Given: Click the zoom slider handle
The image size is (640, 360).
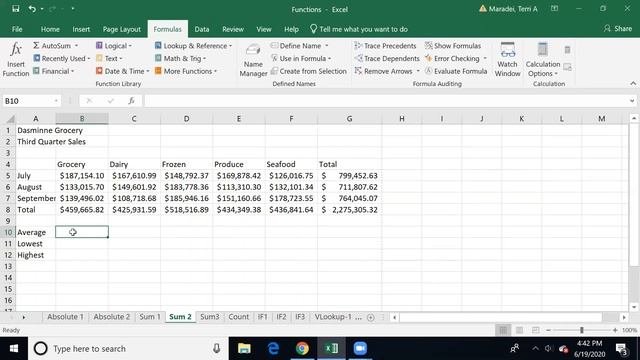Looking at the screenshot, I should pos(582,330).
